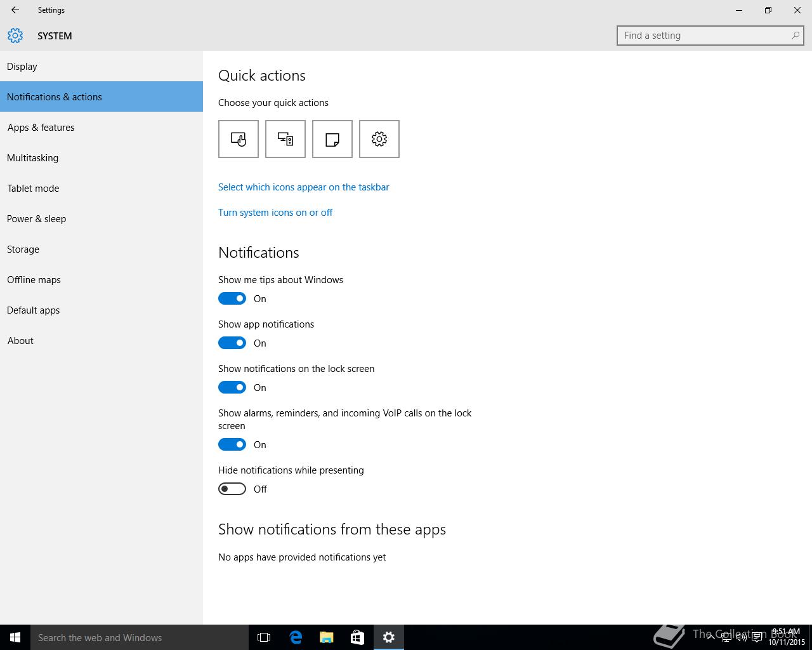This screenshot has width=812, height=650.
Task: Click 'Turn system icons on or off' link
Action: (x=275, y=213)
